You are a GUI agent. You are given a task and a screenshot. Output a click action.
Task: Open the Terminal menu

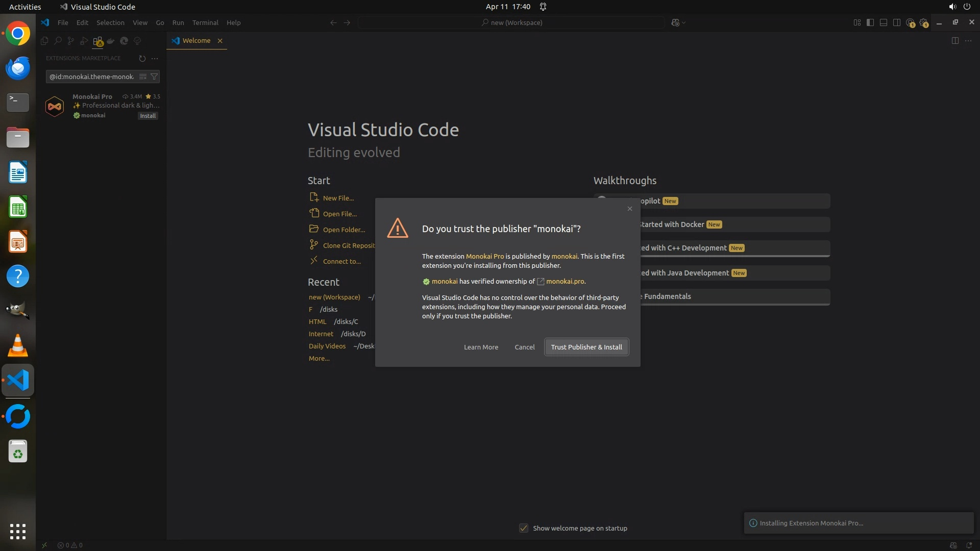tap(205, 23)
